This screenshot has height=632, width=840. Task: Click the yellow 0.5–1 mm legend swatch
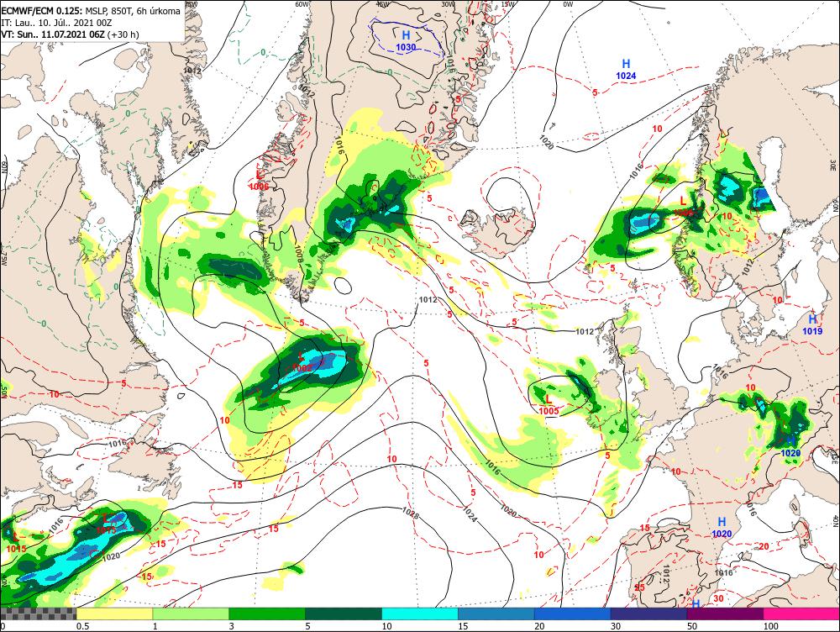[114, 614]
